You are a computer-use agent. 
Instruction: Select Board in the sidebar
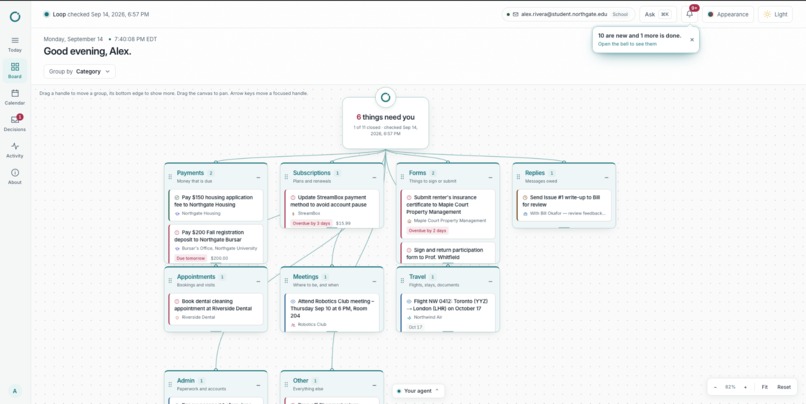coord(15,71)
